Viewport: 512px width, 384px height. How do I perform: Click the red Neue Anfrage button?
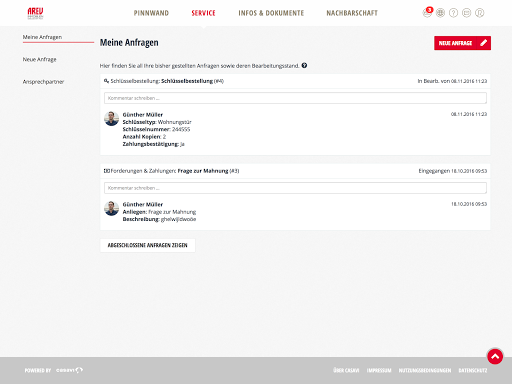coord(462,43)
